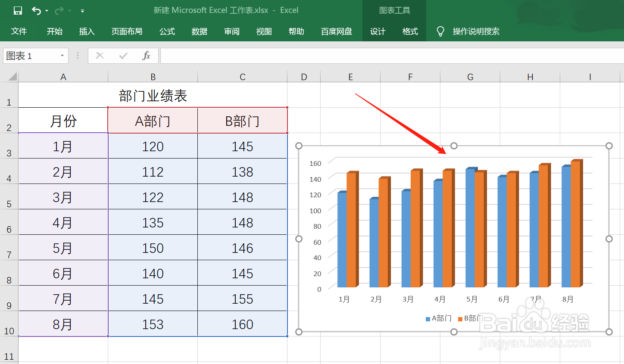This screenshot has width=624, height=364.
Task: Click the Cancel X icon in formula bar
Action: coord(100,56)
